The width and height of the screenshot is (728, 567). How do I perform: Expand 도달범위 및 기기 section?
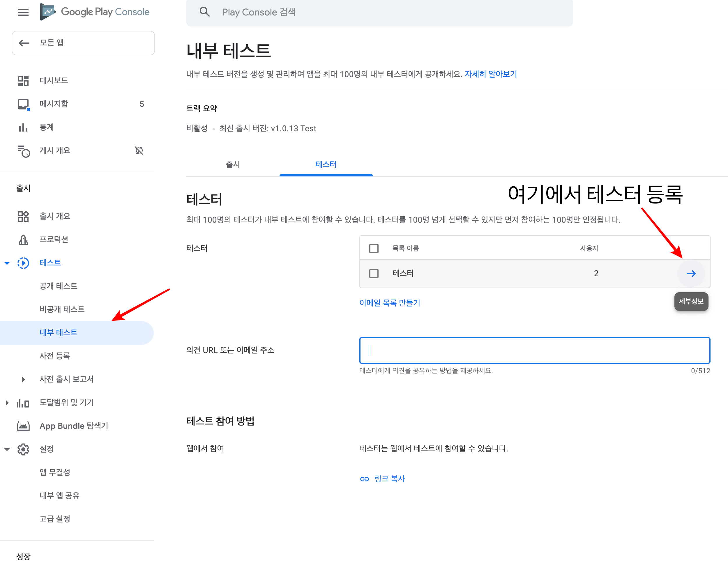click(7, 403)
